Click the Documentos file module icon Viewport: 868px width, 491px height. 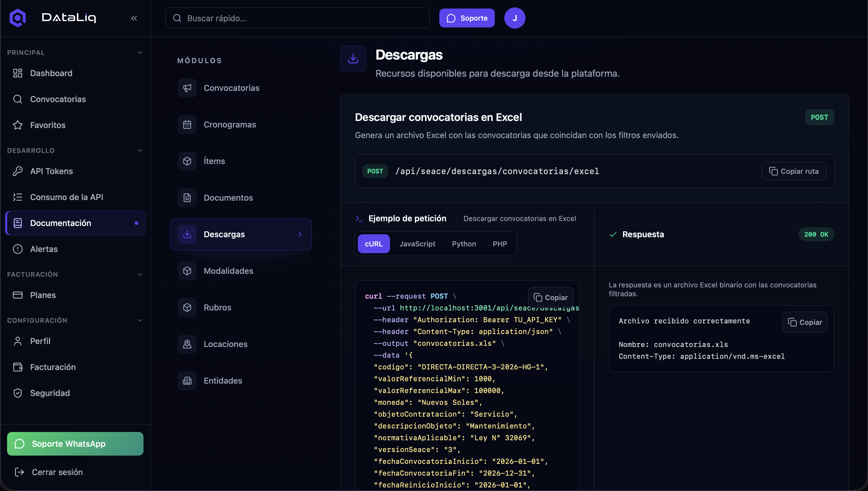pos(187,198)
